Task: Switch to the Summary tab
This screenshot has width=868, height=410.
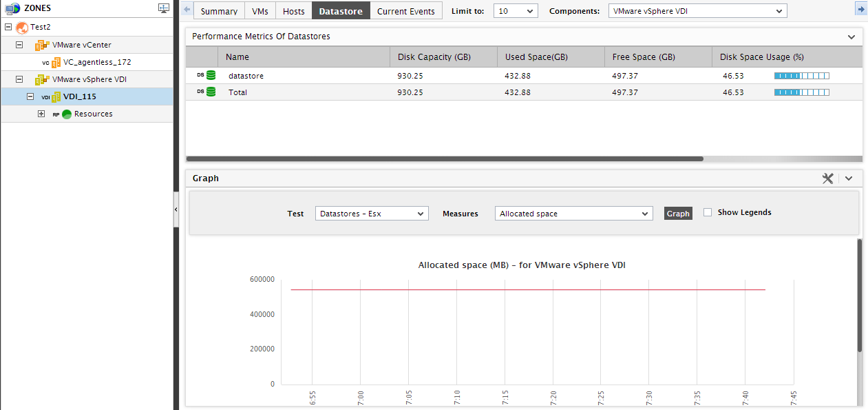Action: point(219,11)
